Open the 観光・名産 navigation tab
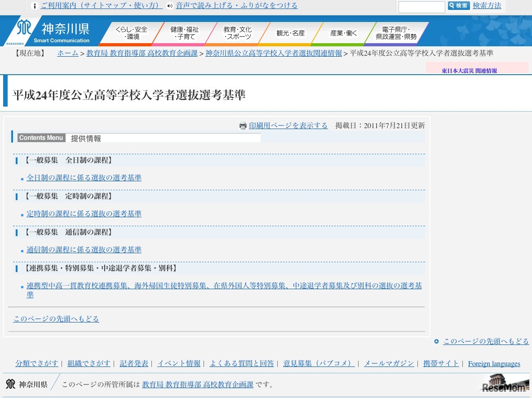The image size is (532, 398). pyautogui.click(x=290, y=32)
